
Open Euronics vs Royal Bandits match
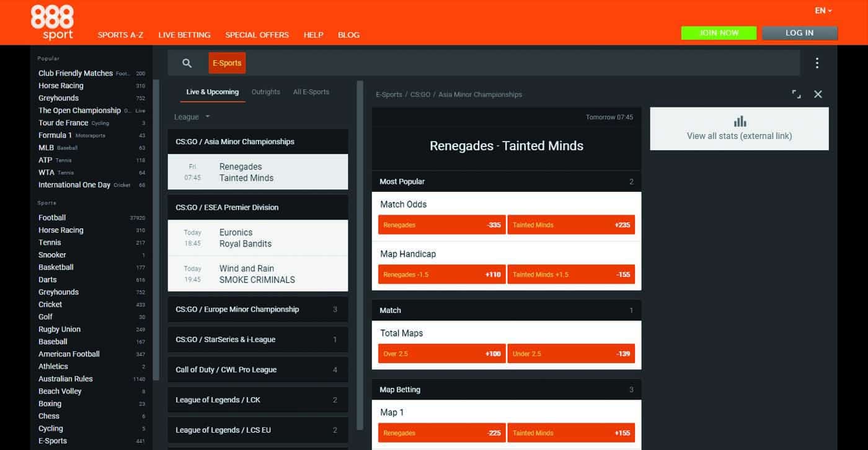[x=258, y=238]
